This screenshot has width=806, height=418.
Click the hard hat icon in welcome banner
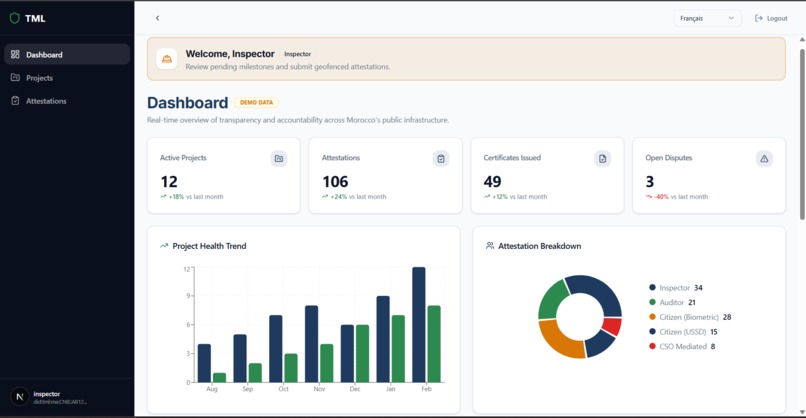(x=167, y=59)
